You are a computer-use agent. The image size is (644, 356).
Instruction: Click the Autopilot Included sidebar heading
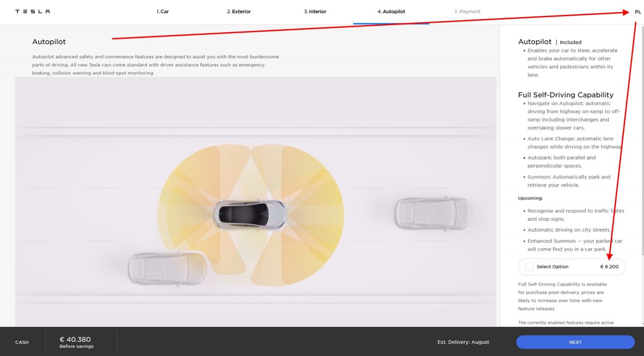tap(549, 42)
